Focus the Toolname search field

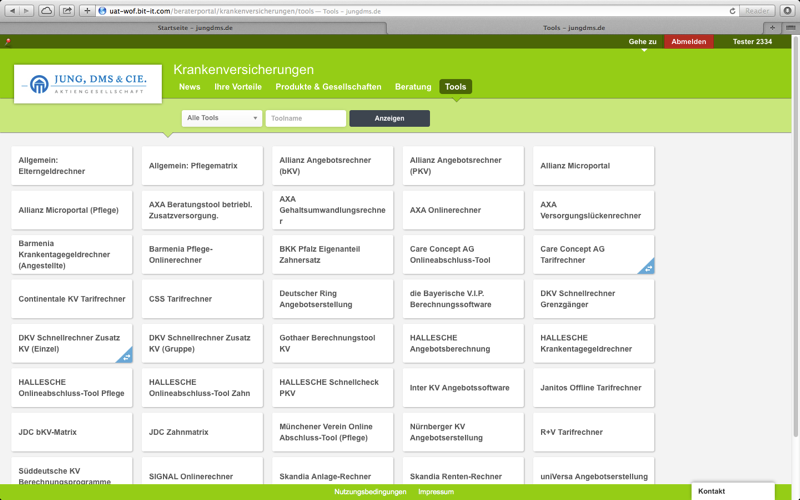click(306, 118)
